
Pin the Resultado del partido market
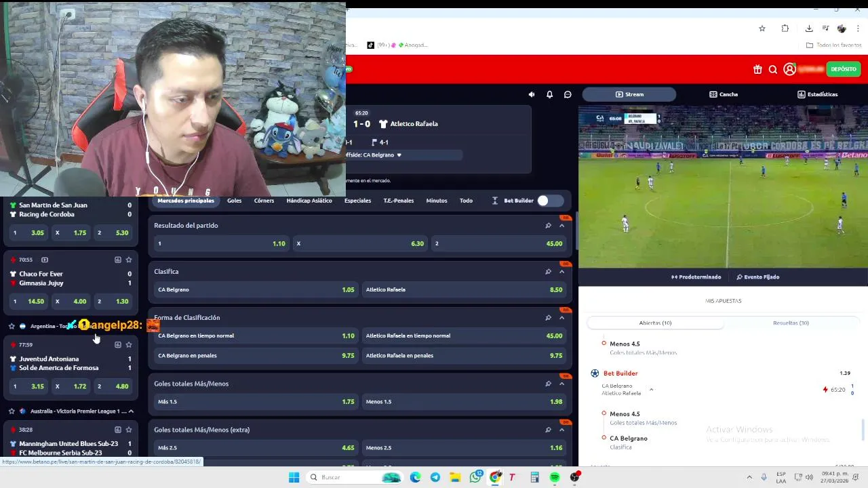click(x=548, y=226)
